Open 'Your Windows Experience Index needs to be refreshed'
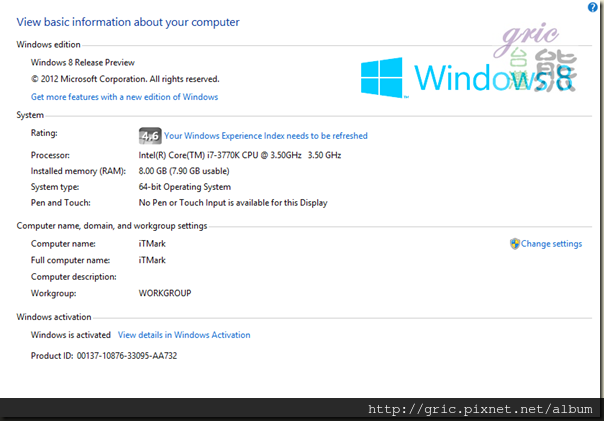The image size is (604, 421). pyautogui.click(x=266, y=136)
